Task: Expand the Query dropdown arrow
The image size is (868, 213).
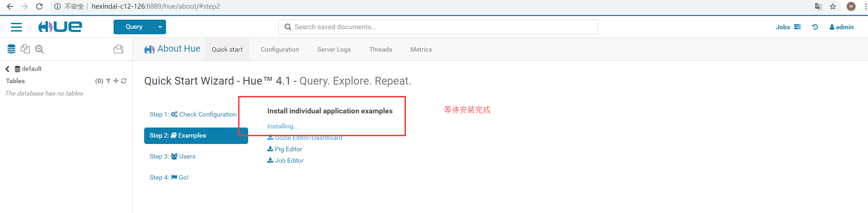Action: 160,27
